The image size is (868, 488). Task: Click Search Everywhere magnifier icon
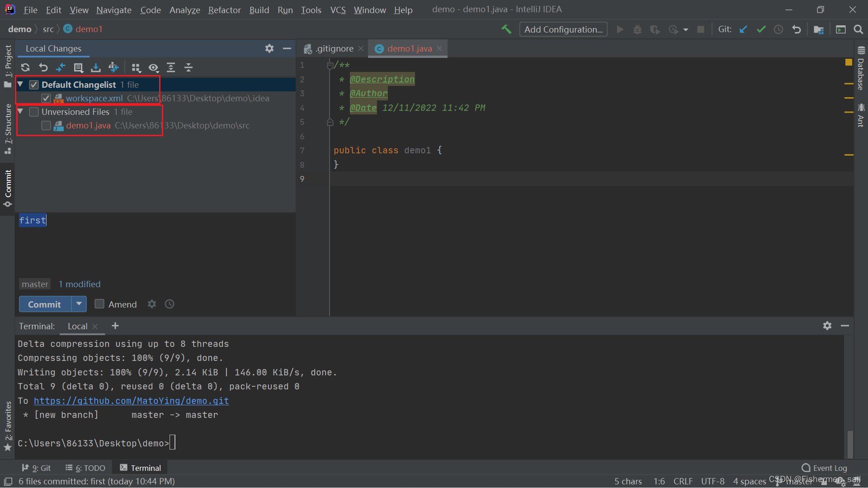click(x=858, y=29)
